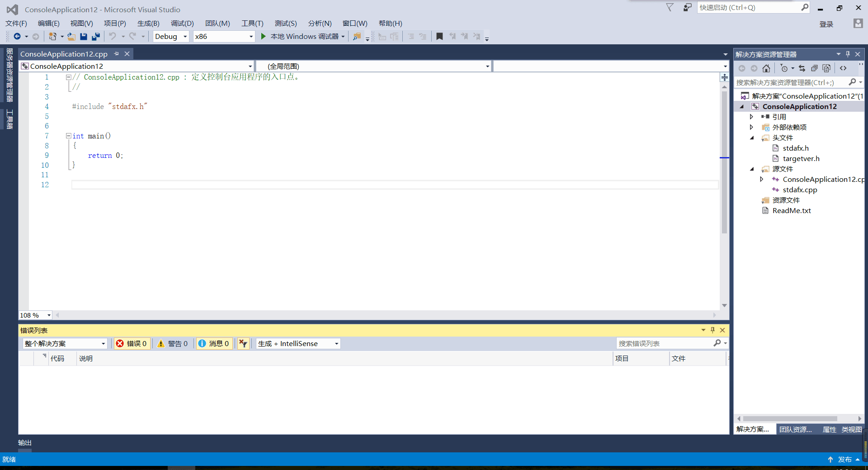This screenshot has height=470, width=868.
Task: Click the Navigate Backward toolbar icon
Action: pyautogui.click(x=17, y=36)
